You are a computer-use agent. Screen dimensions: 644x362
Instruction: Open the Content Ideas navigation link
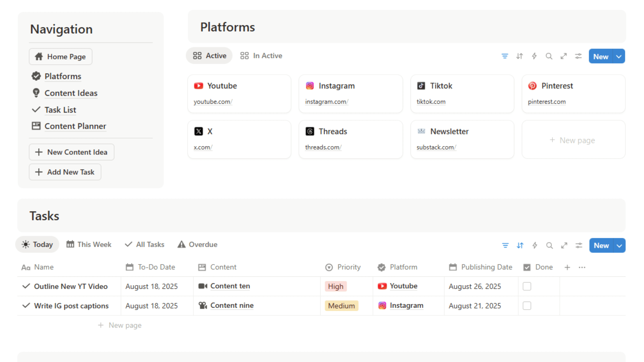point(71,93)
